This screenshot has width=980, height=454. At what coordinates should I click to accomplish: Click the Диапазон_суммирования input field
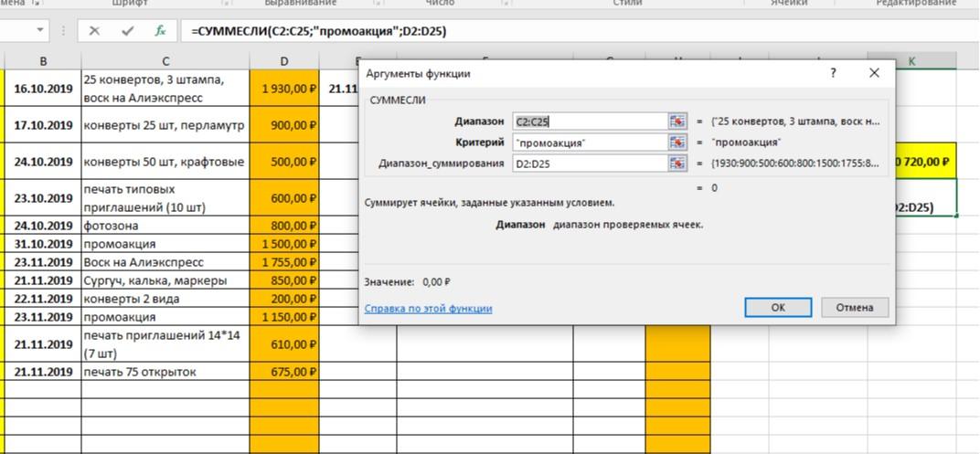pos(590,164)
